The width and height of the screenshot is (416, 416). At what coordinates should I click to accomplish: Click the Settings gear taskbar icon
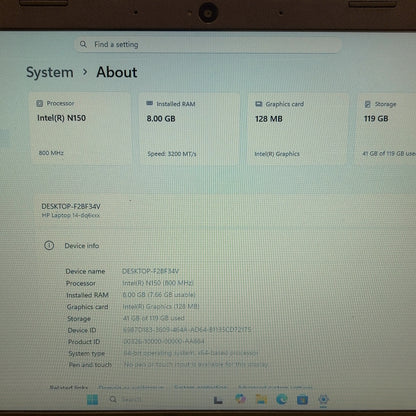[323, 399]
